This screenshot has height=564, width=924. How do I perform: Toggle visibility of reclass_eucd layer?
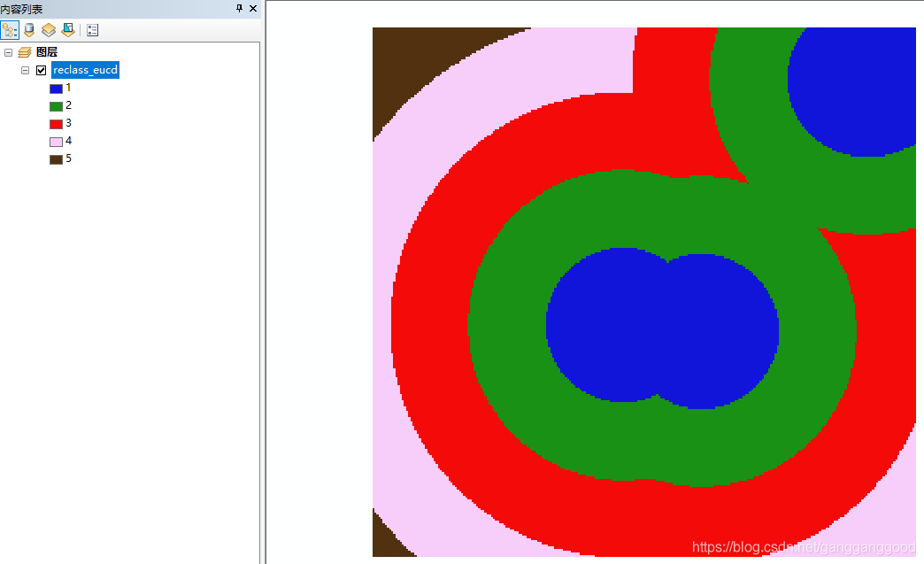click(x=42, y=70)
